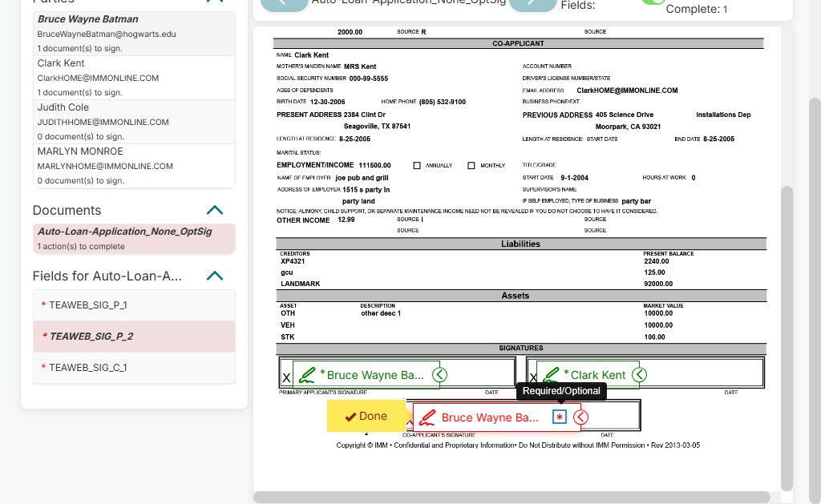
Task: Click the CO-APPLICANT section header
Action: [x=519, y=43]
